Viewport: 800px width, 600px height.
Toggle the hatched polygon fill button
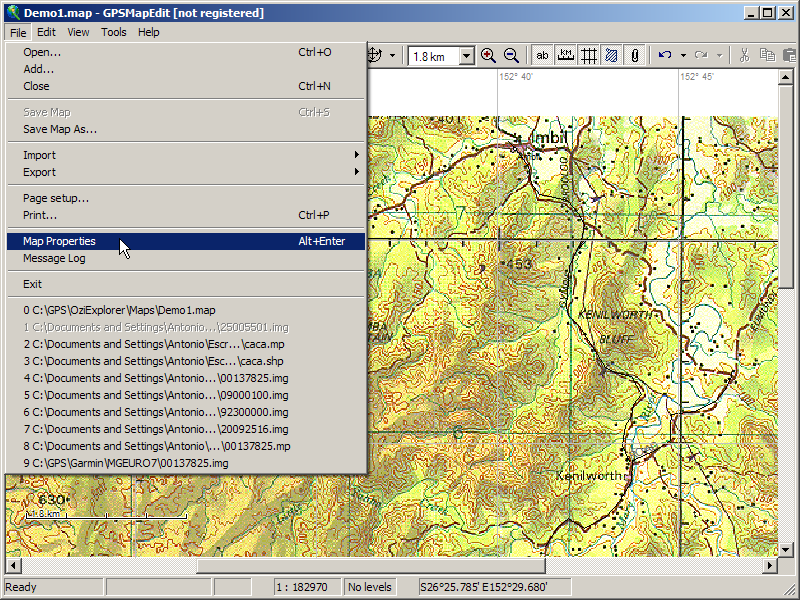click(x=611, y=56)
